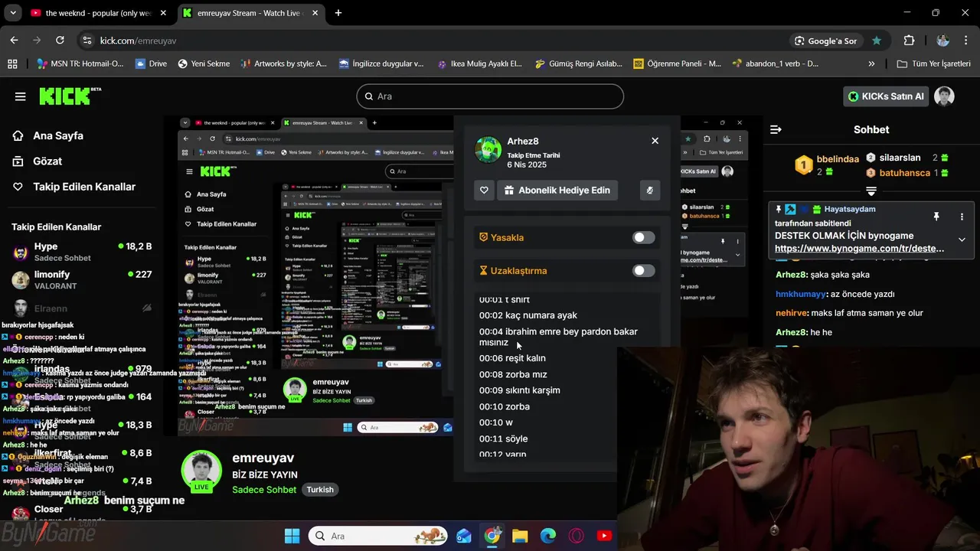Viewport: 980px width, 551px height.
Task: Open Yeni Sekme bookmark
Action: pyautogui.click(x=204, y=64)
